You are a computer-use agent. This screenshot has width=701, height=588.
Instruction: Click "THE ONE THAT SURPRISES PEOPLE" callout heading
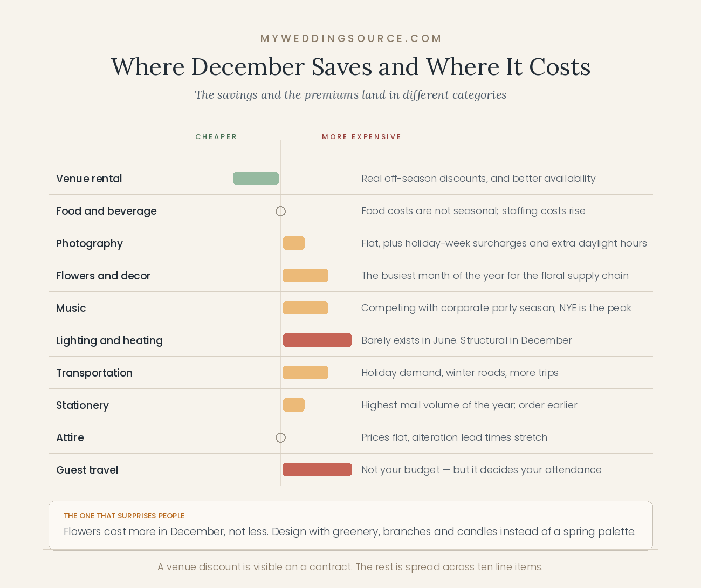(124, 516)
